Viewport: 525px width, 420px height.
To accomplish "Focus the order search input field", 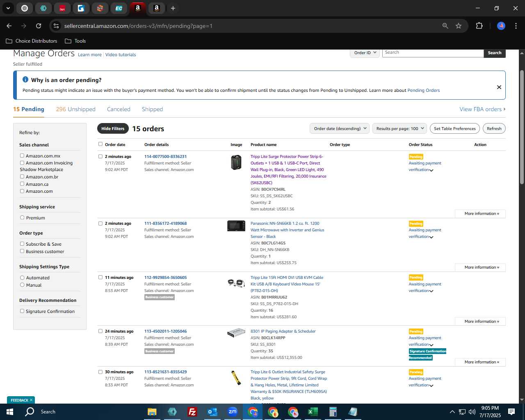I will pyautogui.click(x=433, y=53).
